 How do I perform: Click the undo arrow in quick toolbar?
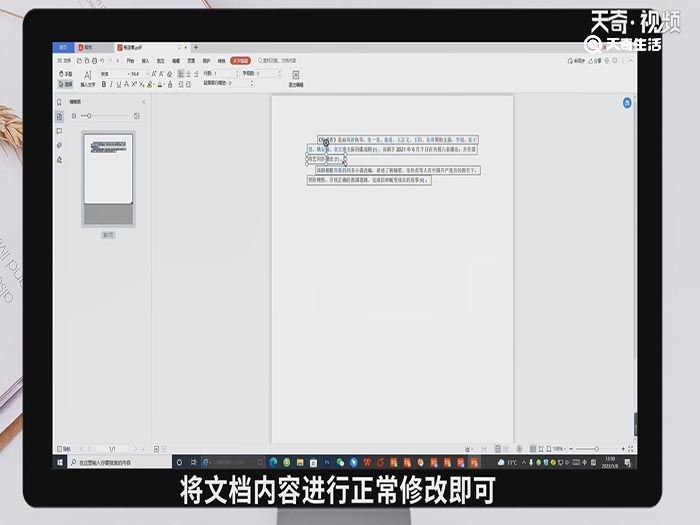click(x=102, y=60)
